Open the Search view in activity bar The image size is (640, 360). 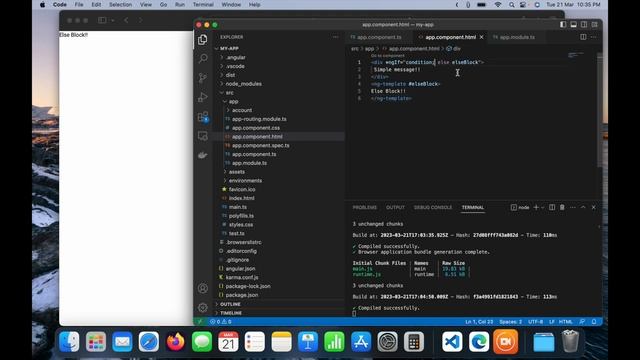click(x=202, y=58)
